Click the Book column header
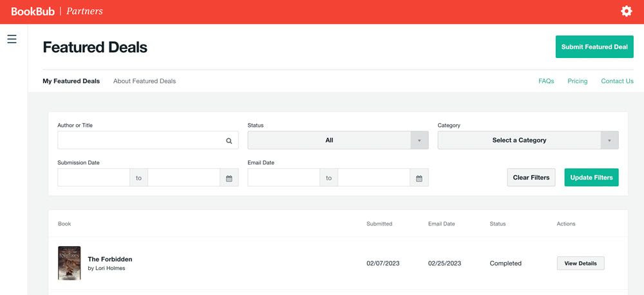 click(64, 224)
